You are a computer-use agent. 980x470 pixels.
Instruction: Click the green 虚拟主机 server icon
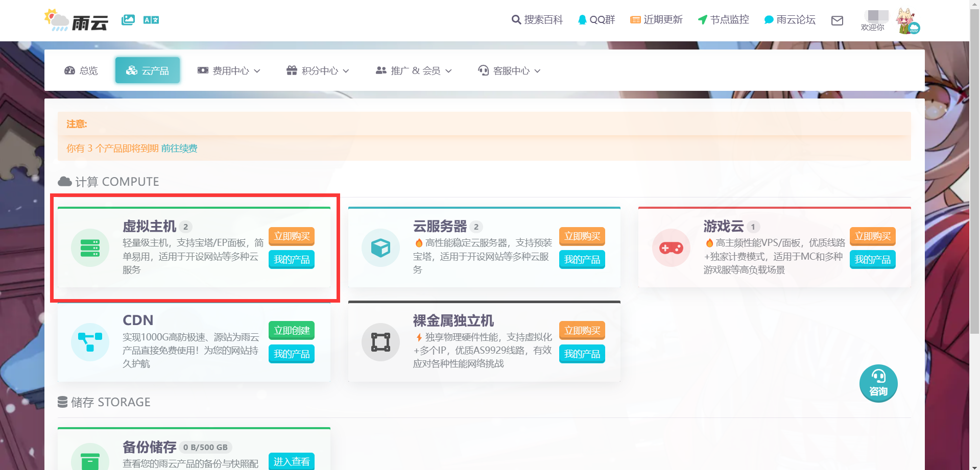[90, 248]
